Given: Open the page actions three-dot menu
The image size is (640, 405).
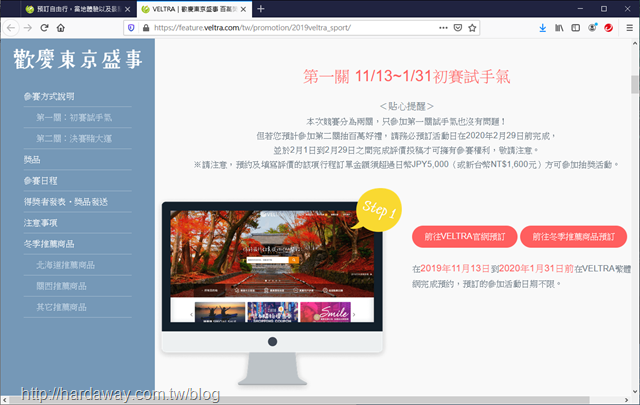Looking at the screenshot, I should pos(443,28).
